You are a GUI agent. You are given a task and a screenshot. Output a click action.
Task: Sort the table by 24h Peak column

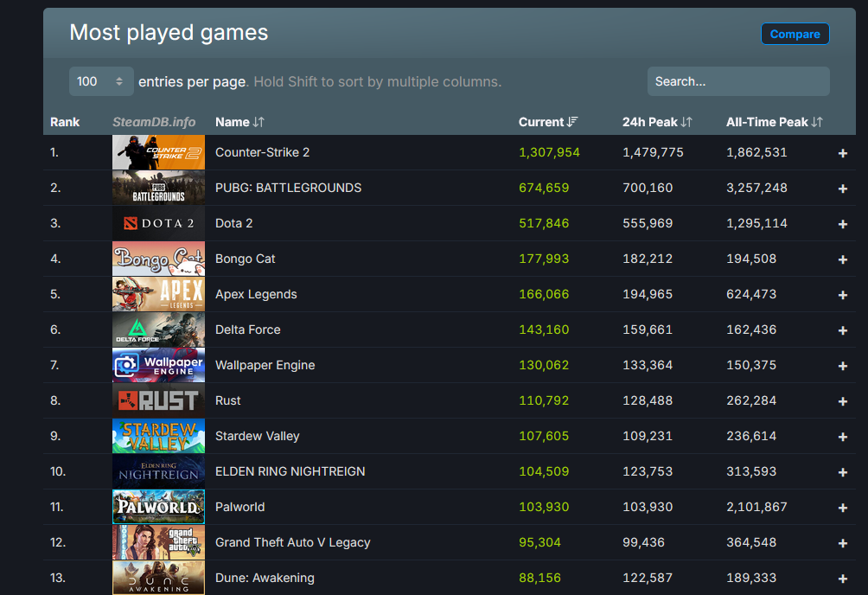pyautogui.click(x=657, y=122)
